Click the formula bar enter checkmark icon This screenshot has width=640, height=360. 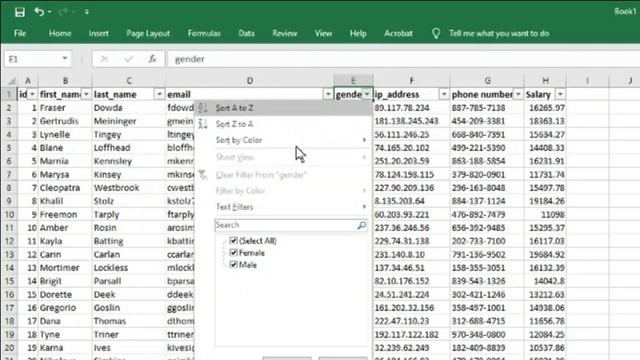(x=129, y=59)
